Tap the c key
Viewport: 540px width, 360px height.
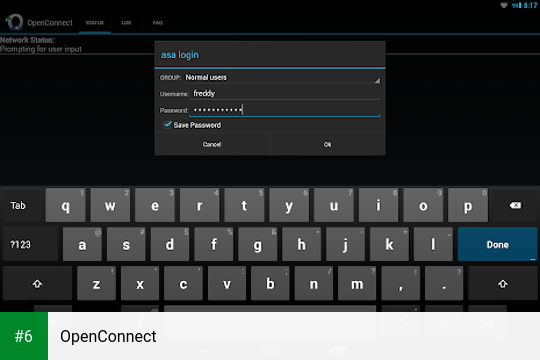pos(184,284)
